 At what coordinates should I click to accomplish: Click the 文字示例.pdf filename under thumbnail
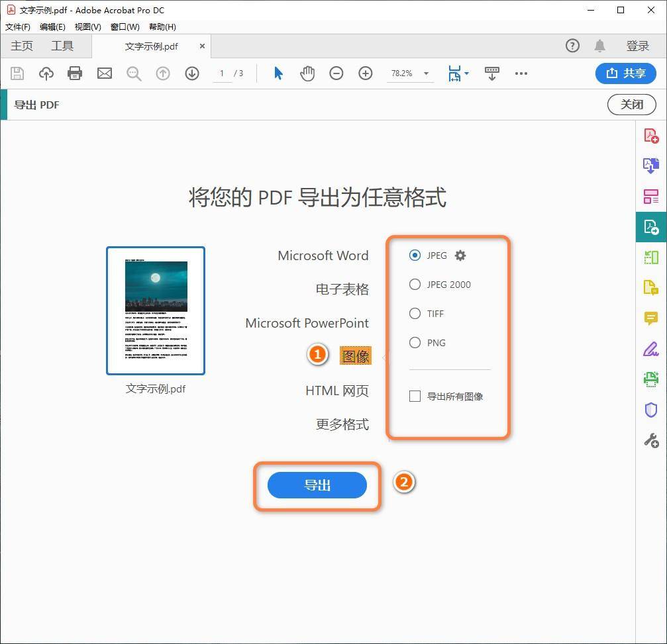(x=156, y=389)
